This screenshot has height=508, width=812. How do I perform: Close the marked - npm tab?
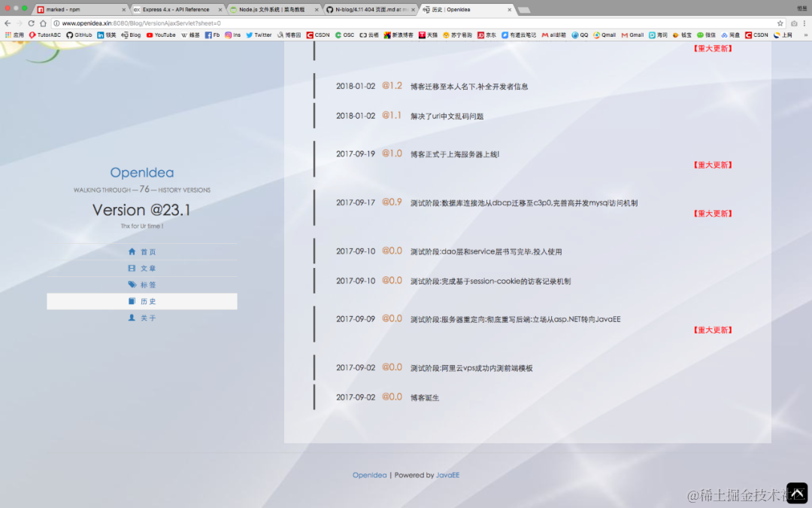click(124, 9)
